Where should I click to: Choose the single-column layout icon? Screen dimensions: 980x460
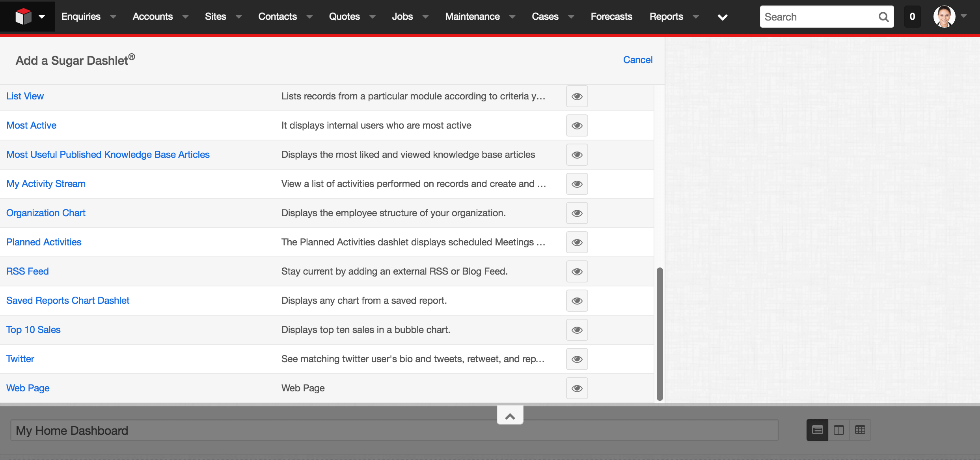coord(817,430)
